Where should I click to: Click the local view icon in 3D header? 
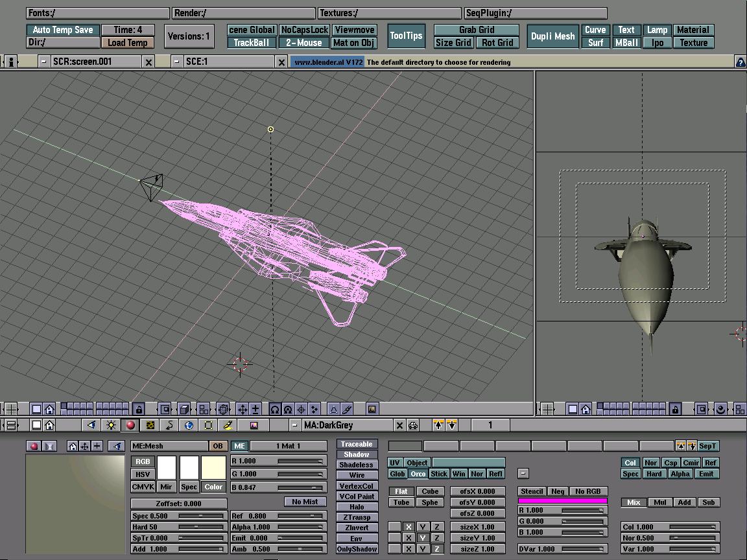tap(165, 408)
